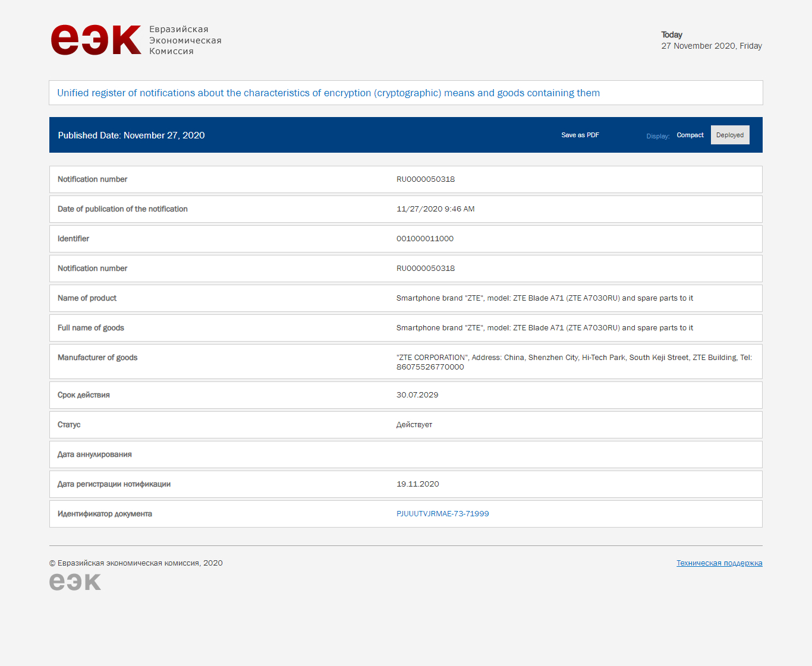Click the publication date 11/27/2020 9:46 AM
This screenshot has width=812, height=666.
[435, 209]
